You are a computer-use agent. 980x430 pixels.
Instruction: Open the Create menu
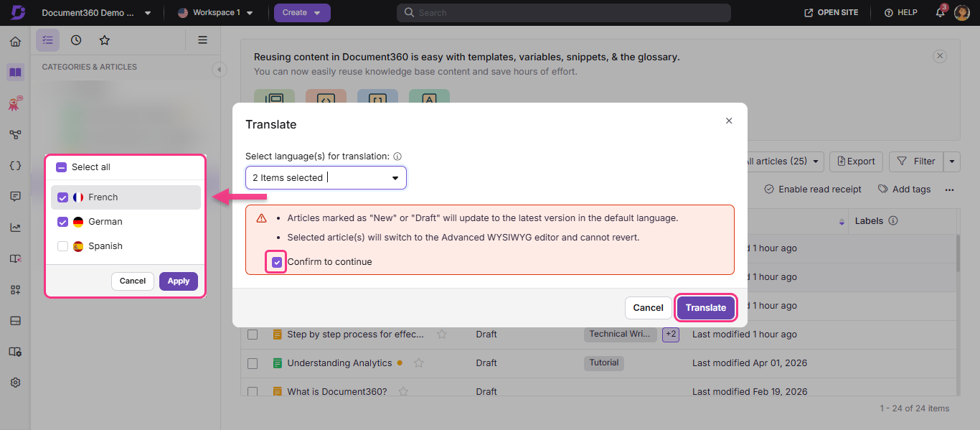302,12
